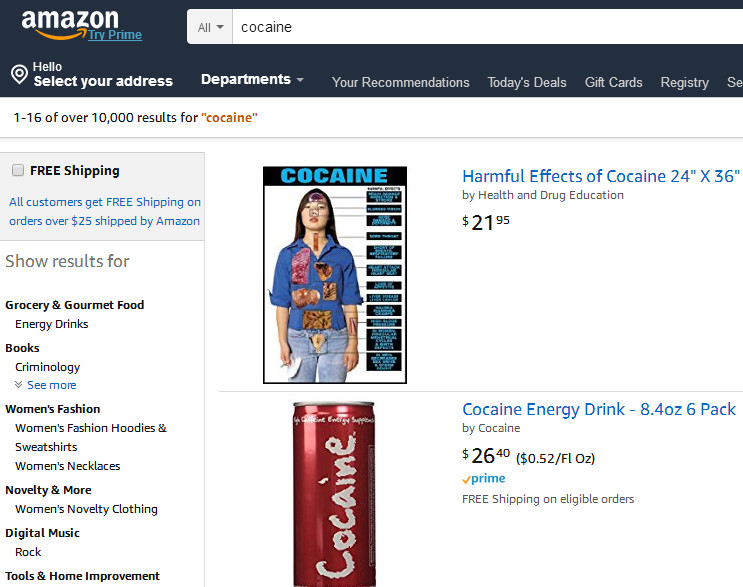The width and height of the screenshot is (743, 587).
Task: Open the Harmful Effects poster image
Action: [334, 275]
